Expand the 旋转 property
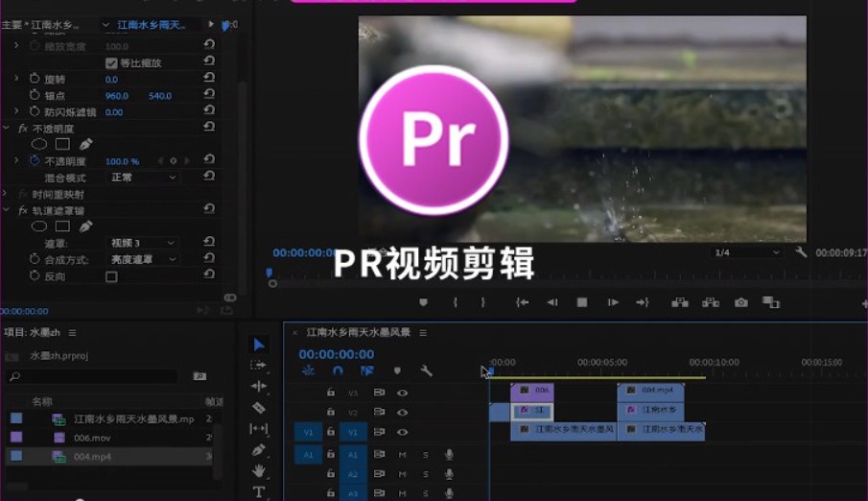This screenshot has height=501, width=868. tap(16, 79)
